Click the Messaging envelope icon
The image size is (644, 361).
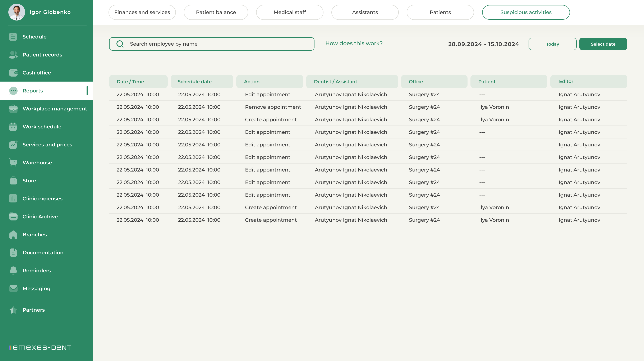click(13, 288)
